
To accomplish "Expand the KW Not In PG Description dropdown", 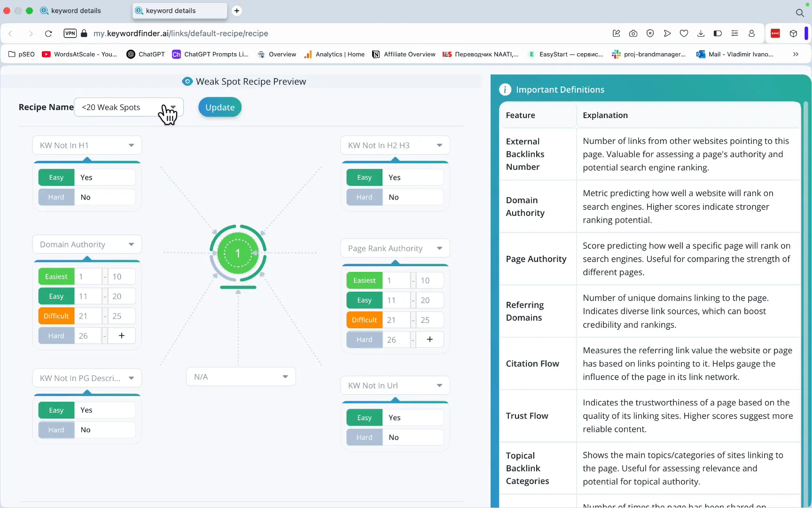I will [x=87, y=378].
